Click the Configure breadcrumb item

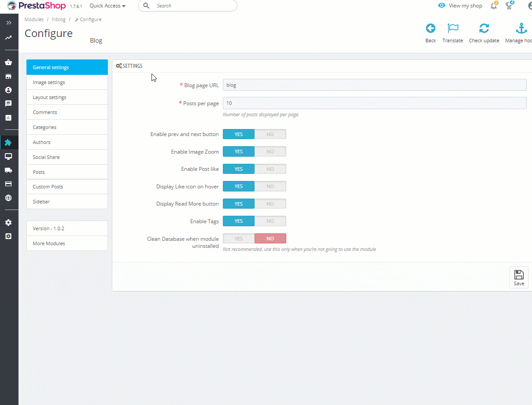coord(88,19)
